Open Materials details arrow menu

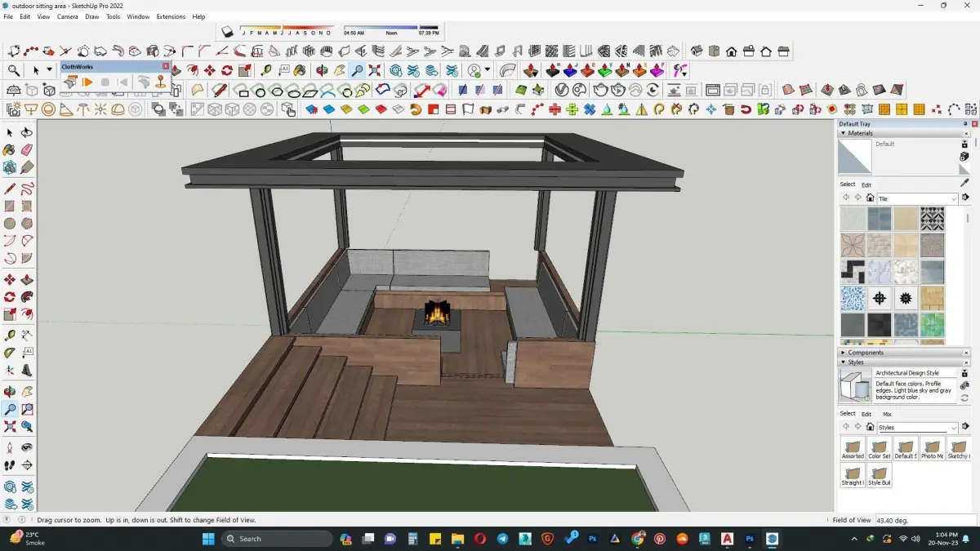(x=965, y=198)
